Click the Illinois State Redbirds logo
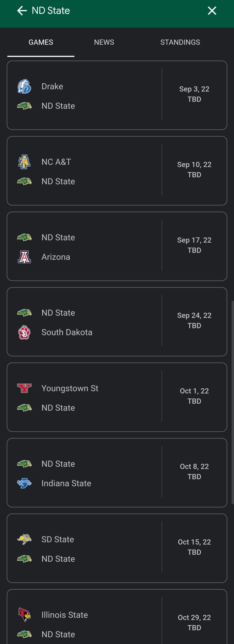 click(x=24, y=615)
